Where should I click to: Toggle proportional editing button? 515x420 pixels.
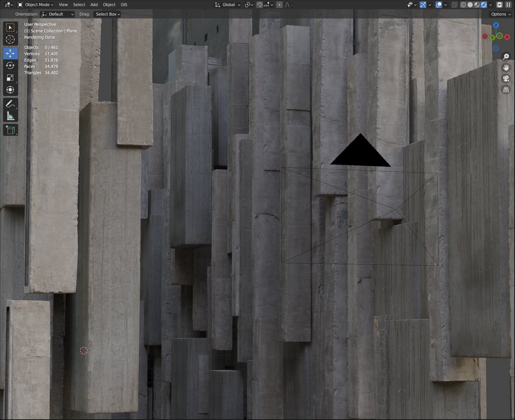coord(279,5)
